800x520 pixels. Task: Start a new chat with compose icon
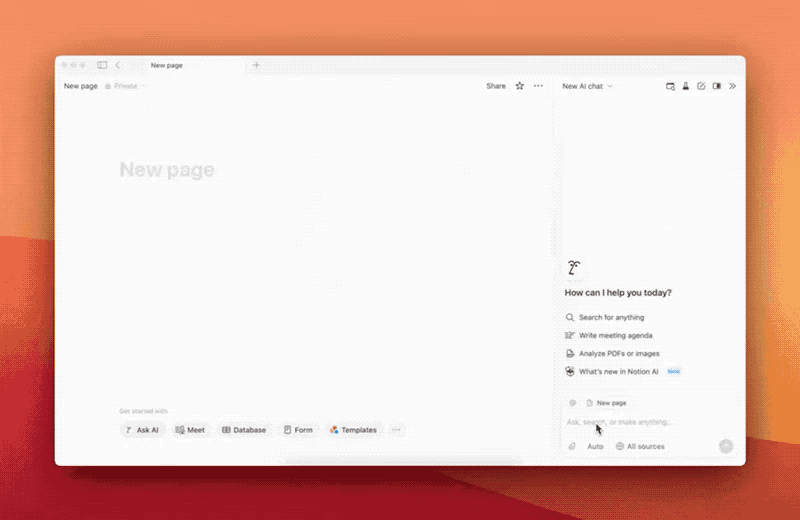701,86
